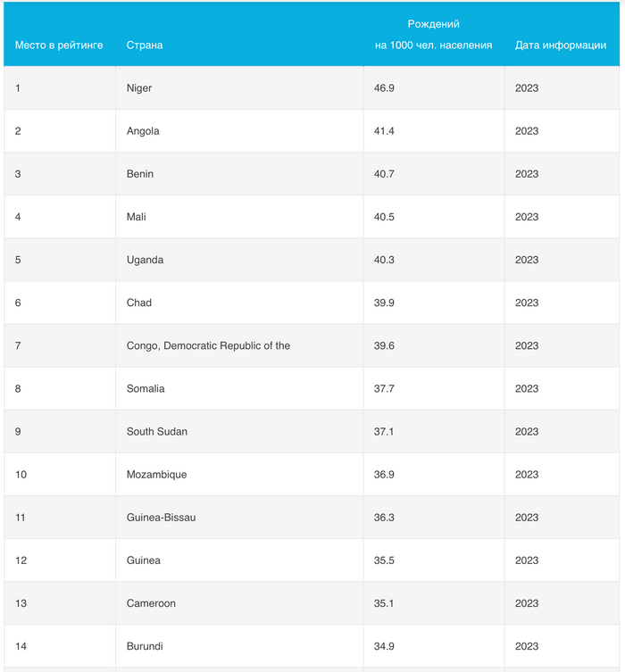Viewport: 625px width, 672px height.
Task: Select "Congo, Democratic Republic of the" cell
Action: pyautogui.click(x=208, y=345)
